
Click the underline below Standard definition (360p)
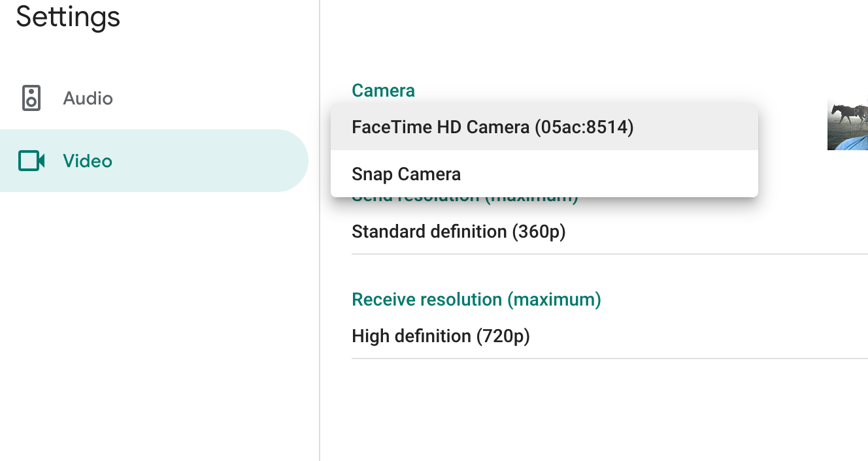click(608, 253)
